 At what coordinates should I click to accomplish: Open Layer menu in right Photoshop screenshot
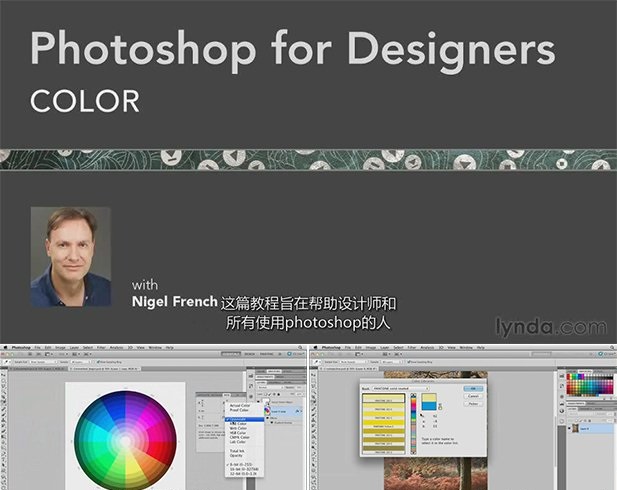click(x=384, y=348)
